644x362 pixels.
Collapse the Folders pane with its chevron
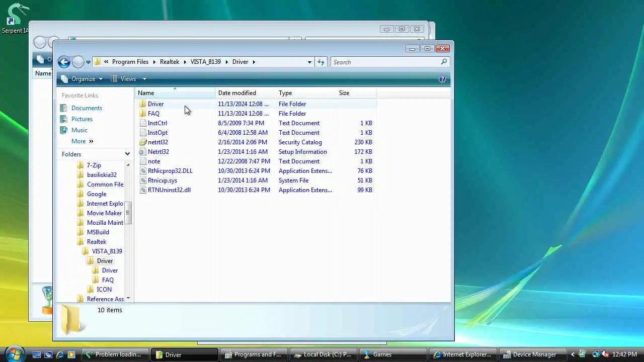pos(127,154)
